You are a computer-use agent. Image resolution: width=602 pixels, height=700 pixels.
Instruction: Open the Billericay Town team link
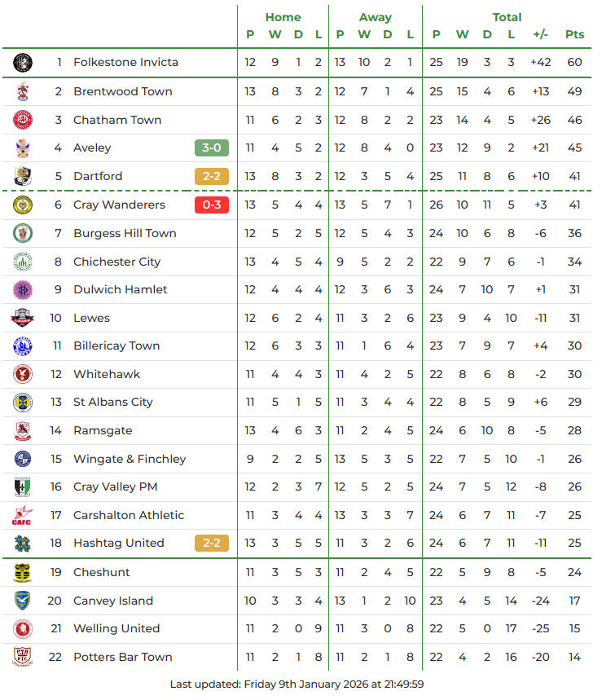pyautogui.click(x=116, y=346)
